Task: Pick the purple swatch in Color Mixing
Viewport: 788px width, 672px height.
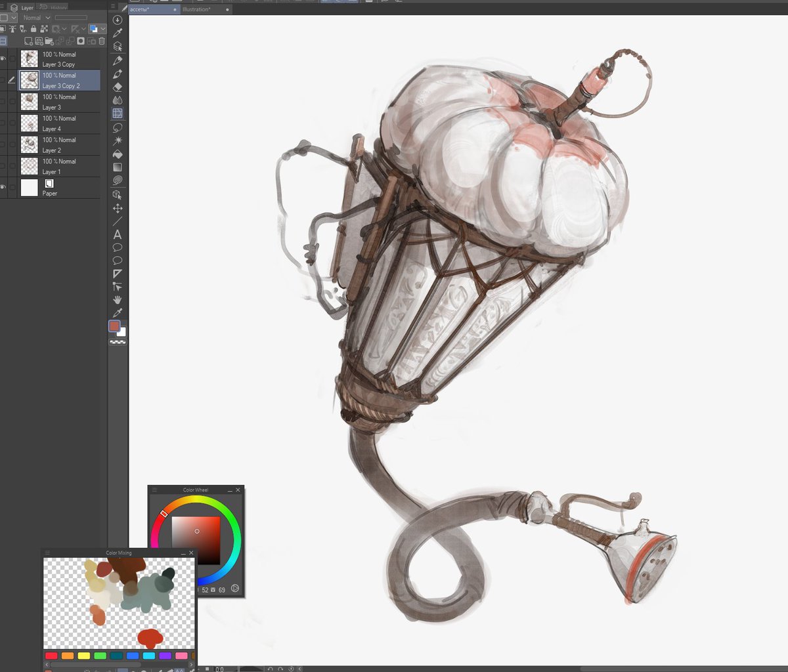Action: pyautogui.click(x=165, y=656)
